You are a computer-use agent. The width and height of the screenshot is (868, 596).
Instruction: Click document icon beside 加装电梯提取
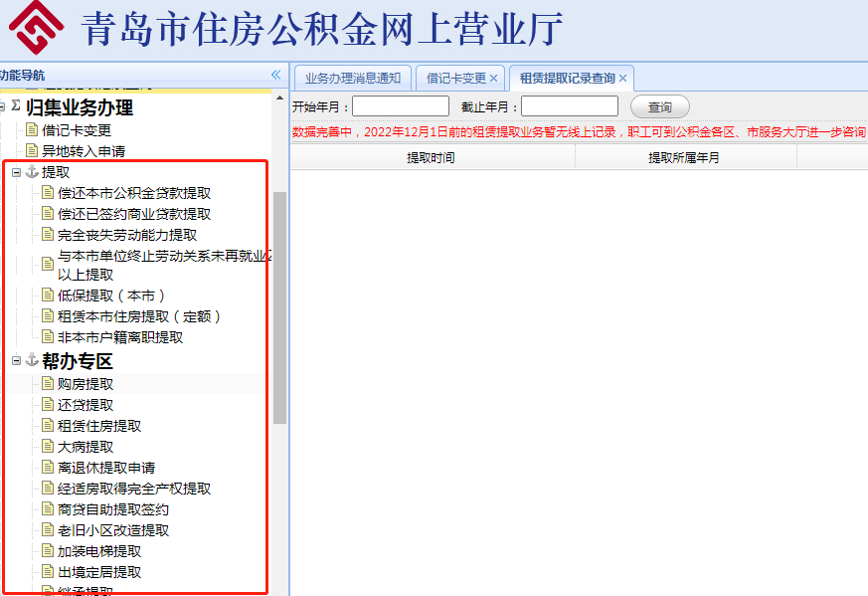coord(48,551)
